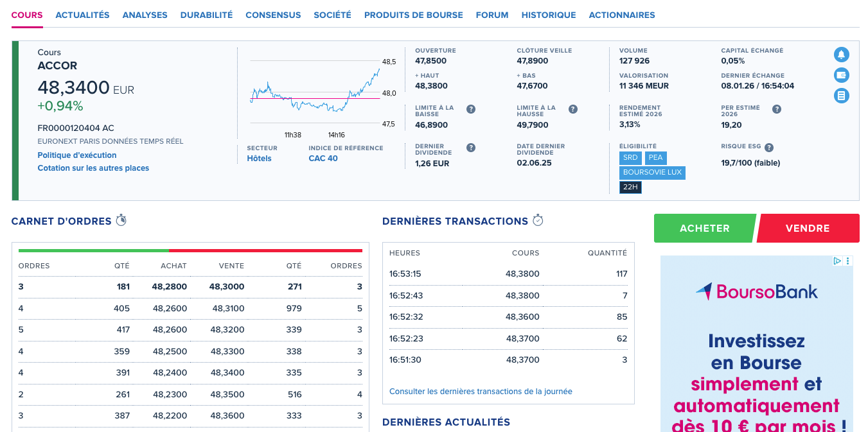Click the BoursoBank advertisement banner

[756, 343]
